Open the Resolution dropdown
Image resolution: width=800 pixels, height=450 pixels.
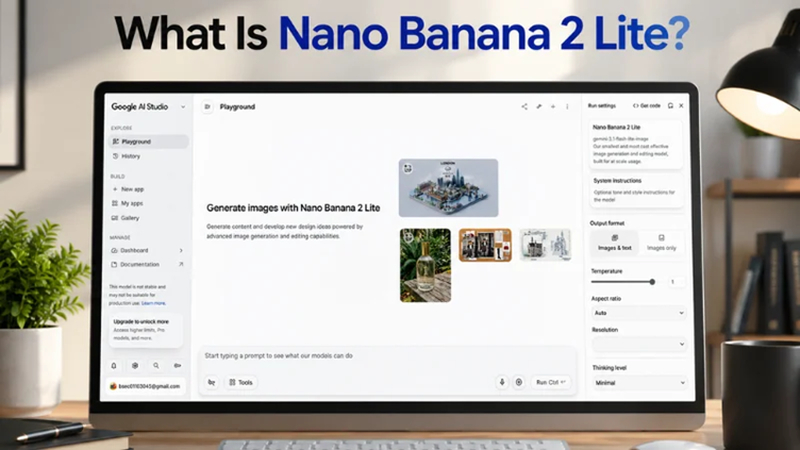pos(639,344)
